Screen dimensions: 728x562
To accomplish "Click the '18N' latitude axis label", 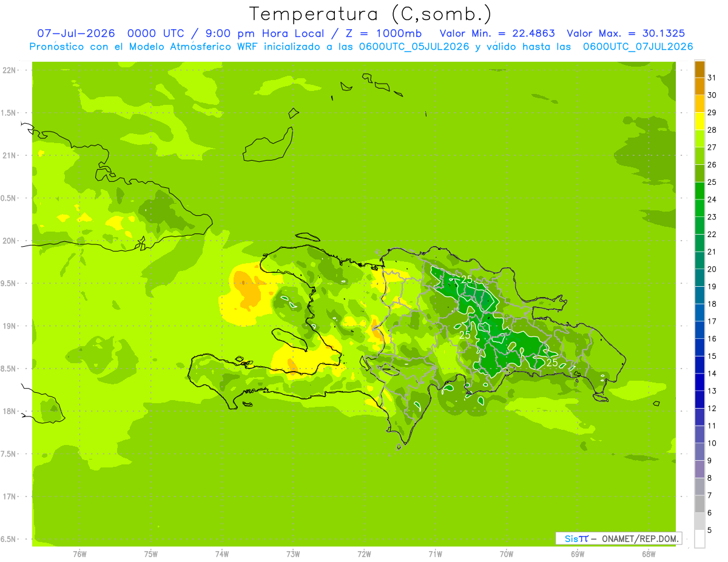I will 10,412.
